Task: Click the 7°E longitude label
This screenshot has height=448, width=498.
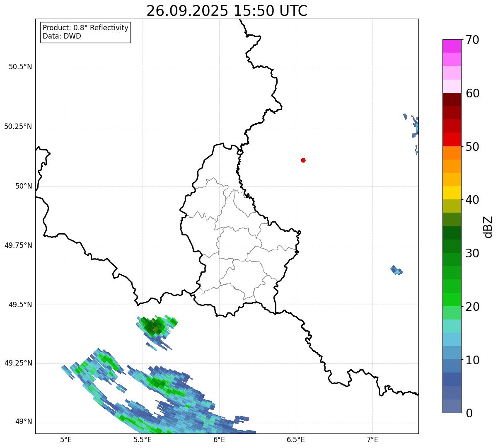Action: [x=372, y=439]
